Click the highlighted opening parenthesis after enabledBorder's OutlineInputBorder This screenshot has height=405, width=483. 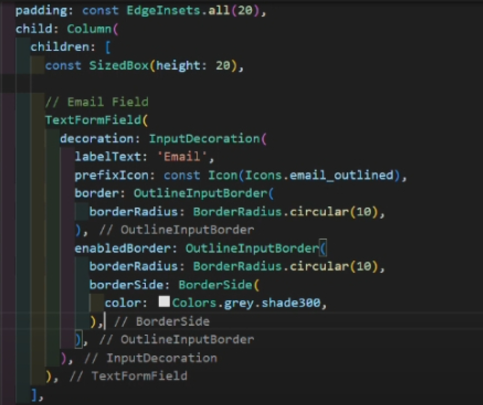(x=323, y=248)
